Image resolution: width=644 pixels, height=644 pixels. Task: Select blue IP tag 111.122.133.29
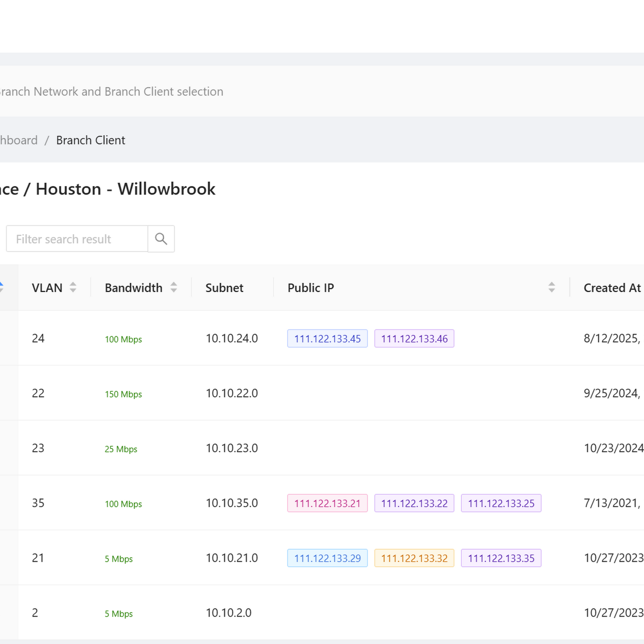point(327,558)
